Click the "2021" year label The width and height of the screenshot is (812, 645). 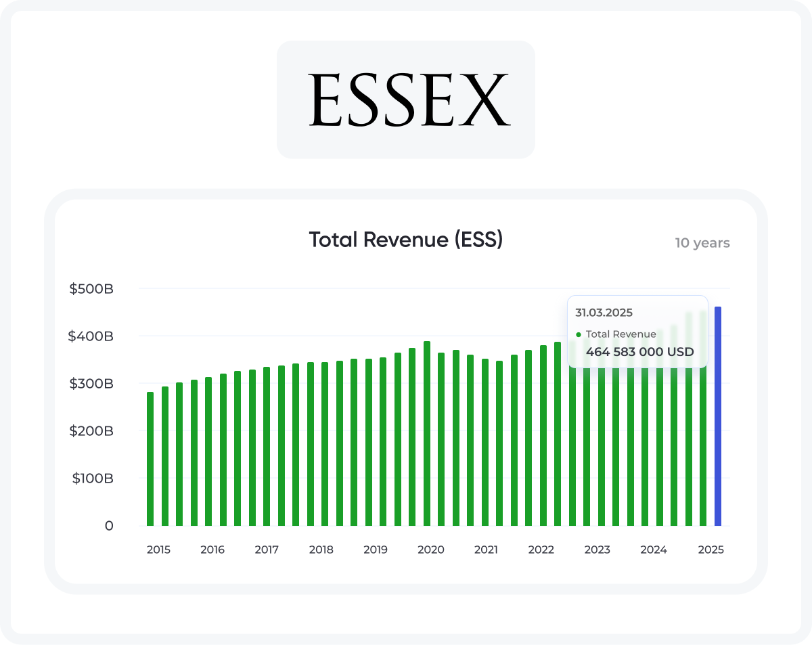(486, 550)
